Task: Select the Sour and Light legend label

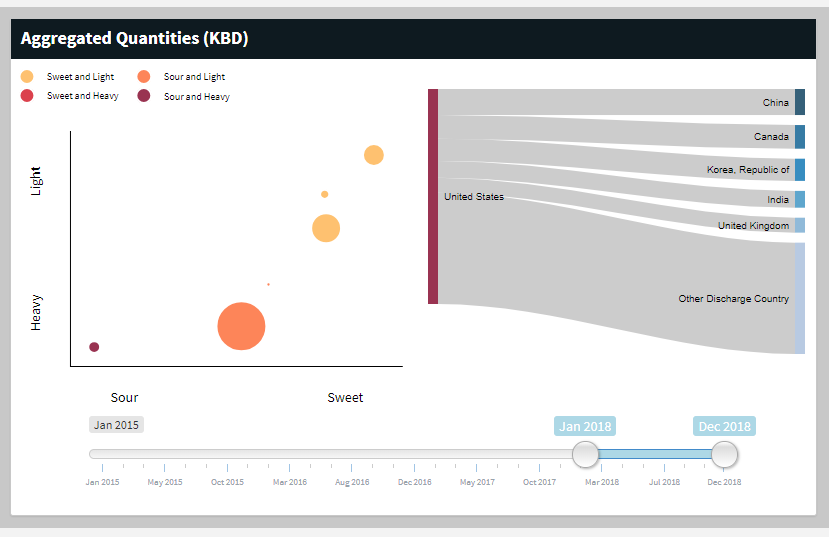Action: [195, 77]
